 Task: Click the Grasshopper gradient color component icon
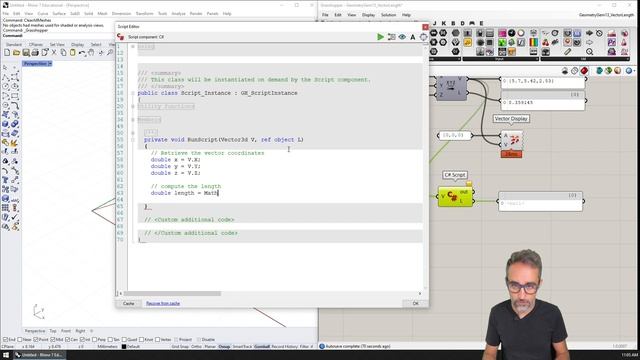(533, 42)
